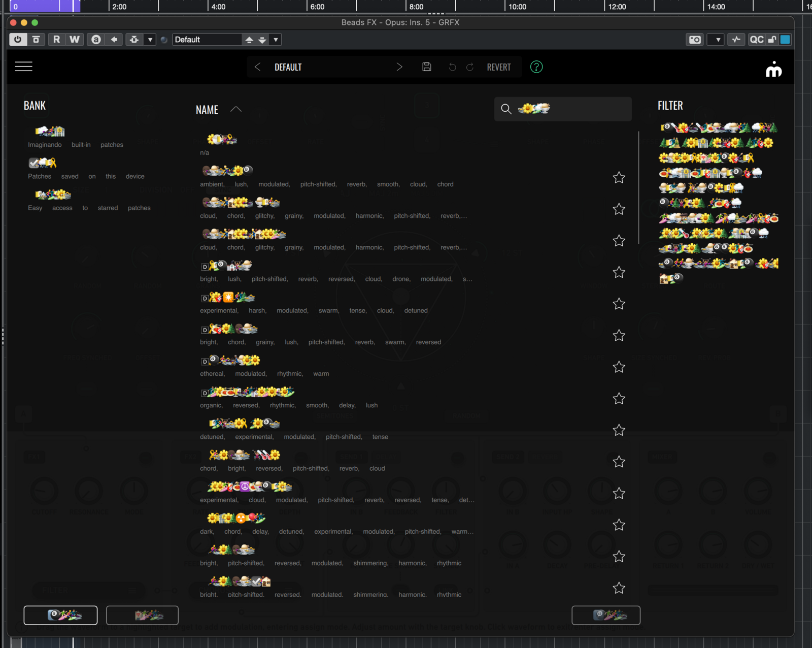The width and height of the screenshot is (812, 648).
Task: Click the search magnifier icon
Action: click(506, 109)
